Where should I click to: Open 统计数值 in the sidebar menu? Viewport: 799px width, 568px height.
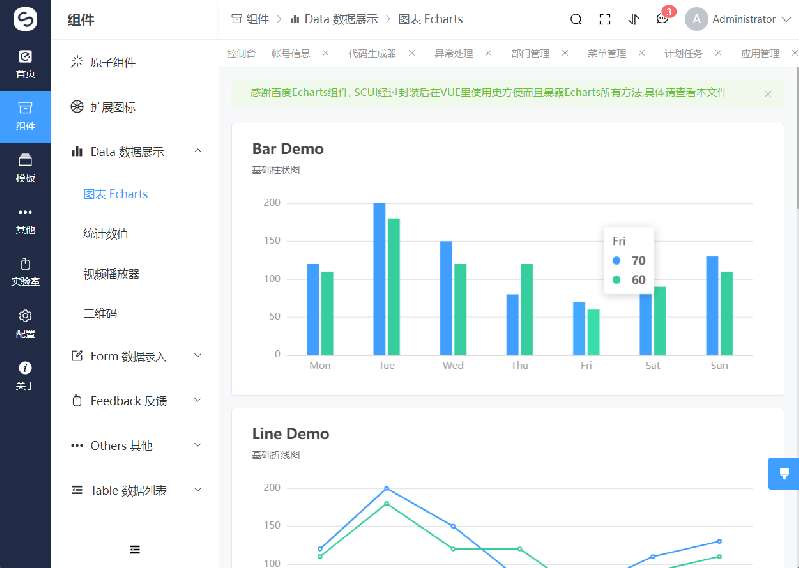(105, 234)
